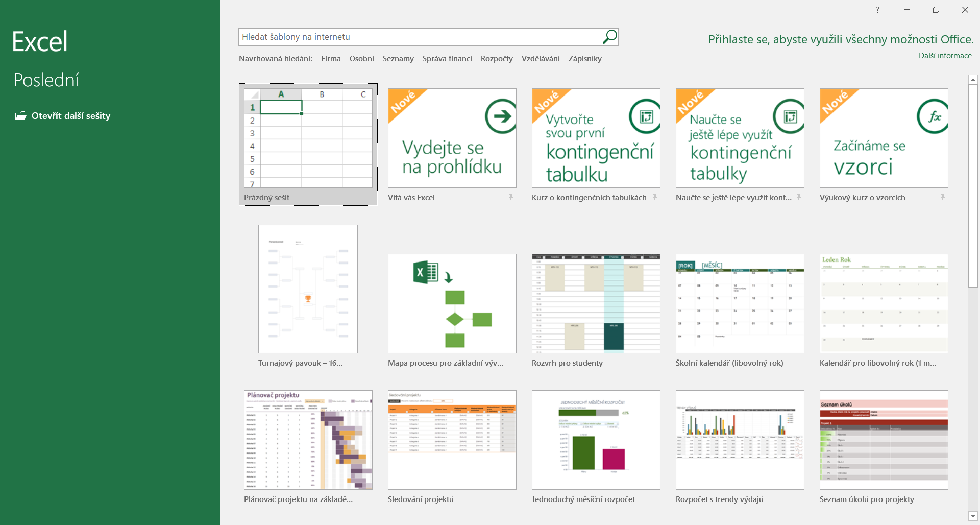Close the Excel window
Image resolution: width=980 pixels, height=525 pixels.
tap(965, 10)
